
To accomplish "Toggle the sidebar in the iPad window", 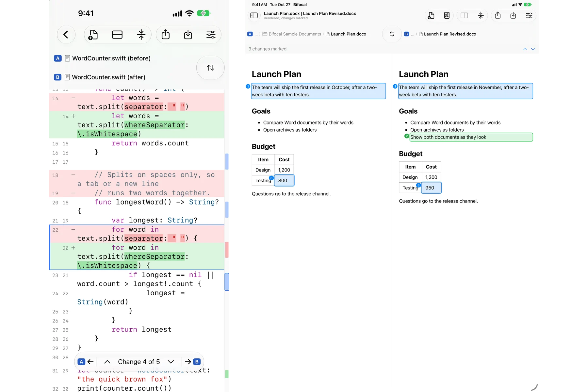I will point(254,15).
